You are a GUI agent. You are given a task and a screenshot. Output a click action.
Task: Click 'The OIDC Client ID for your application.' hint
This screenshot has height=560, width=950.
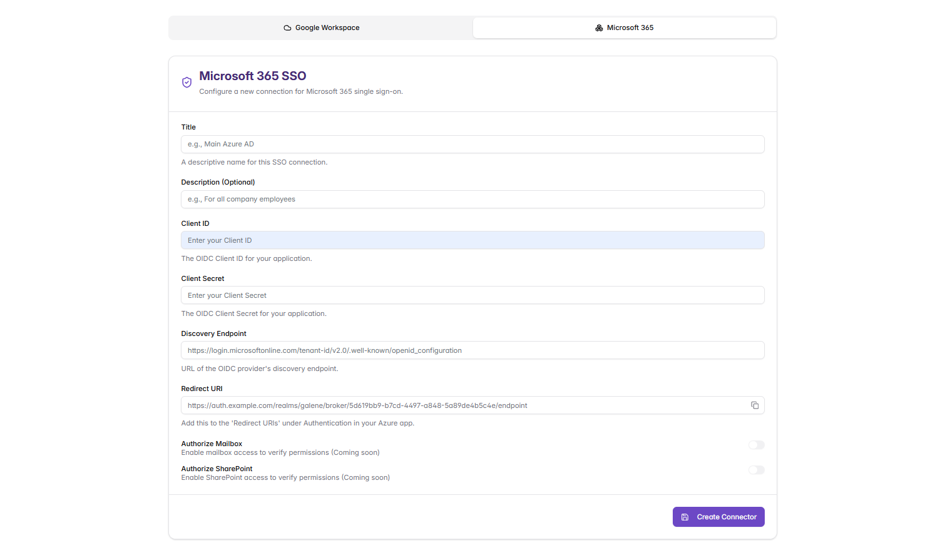(x=247, y=258)
